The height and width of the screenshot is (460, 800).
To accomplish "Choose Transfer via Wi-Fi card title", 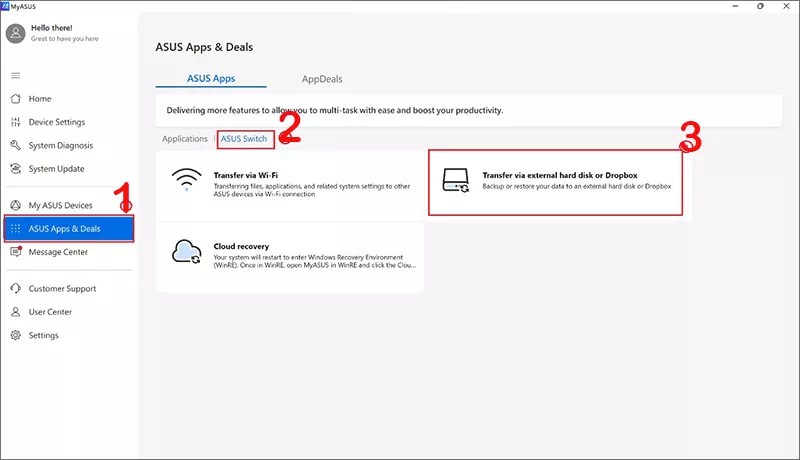I will 246,175.
